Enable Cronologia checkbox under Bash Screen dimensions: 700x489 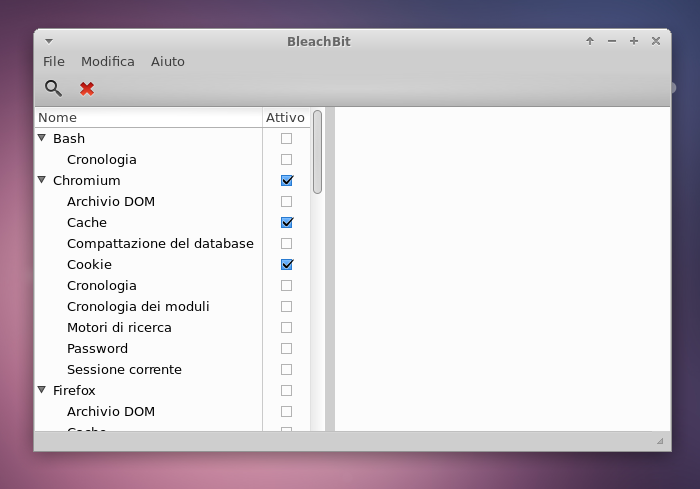tap(287, 159)
